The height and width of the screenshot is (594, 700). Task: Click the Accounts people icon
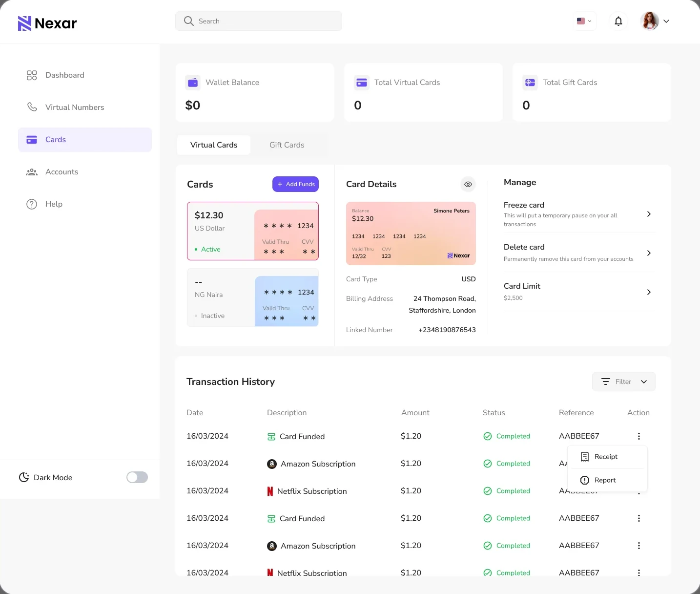tap(32, 172)
